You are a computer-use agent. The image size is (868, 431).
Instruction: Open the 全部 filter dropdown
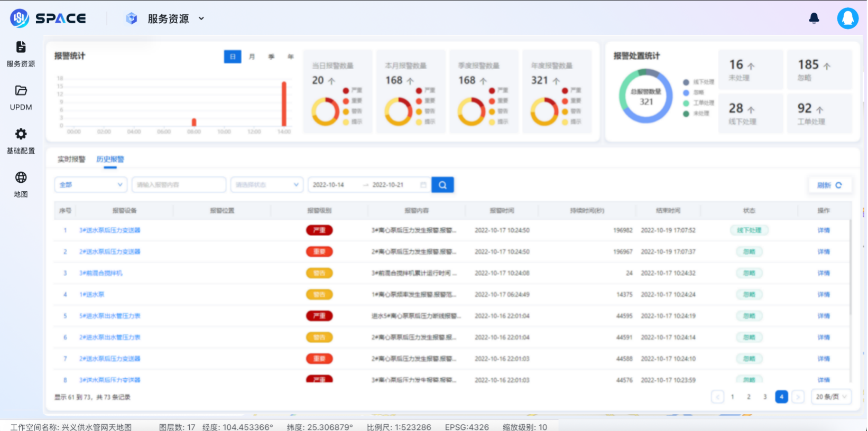coord(91,185)
